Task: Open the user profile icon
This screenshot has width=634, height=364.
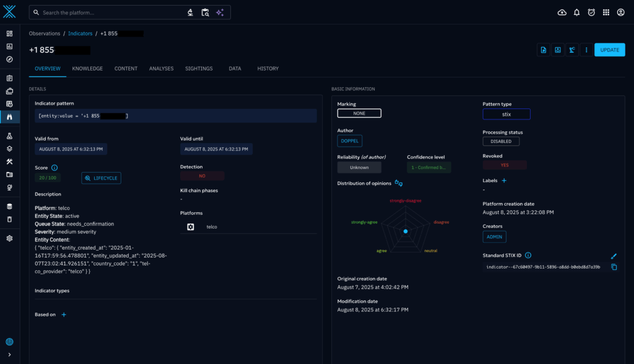Action: pyautogui.click(x=620, y=12)
